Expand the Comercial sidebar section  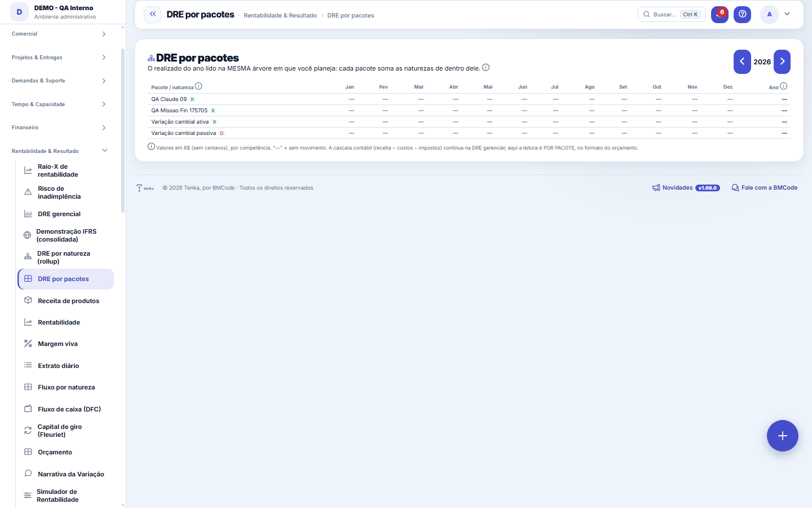click(59, 34)
